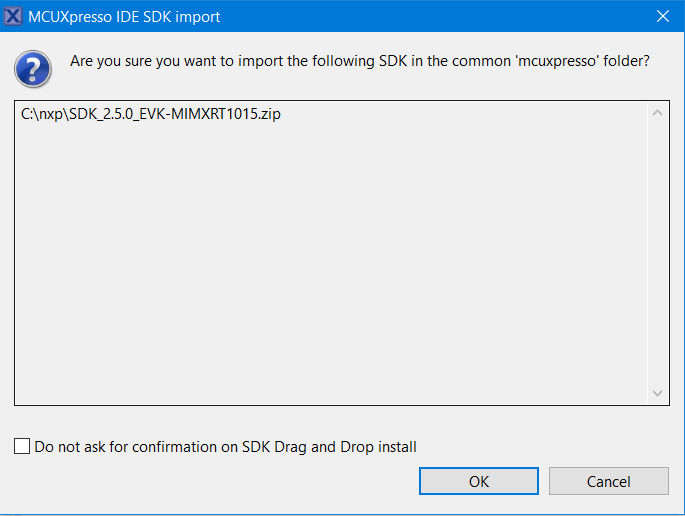Viewport: 685px width, 516px height.
Task: Confirm the SDK import into mcuxpresso folder
Action: (x=479, y=481)
